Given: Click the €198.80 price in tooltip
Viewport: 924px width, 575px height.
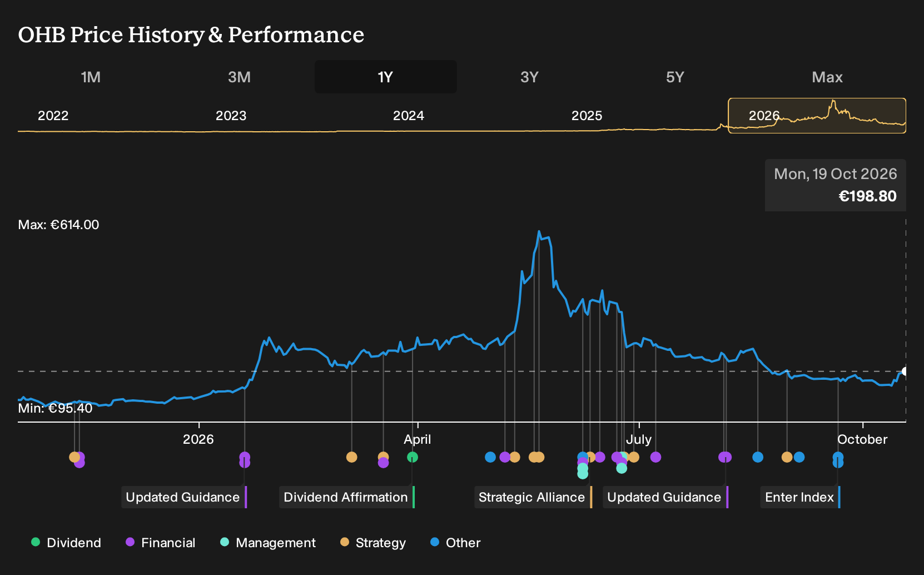Looking at the screenshot, I should tap(867, 196).
